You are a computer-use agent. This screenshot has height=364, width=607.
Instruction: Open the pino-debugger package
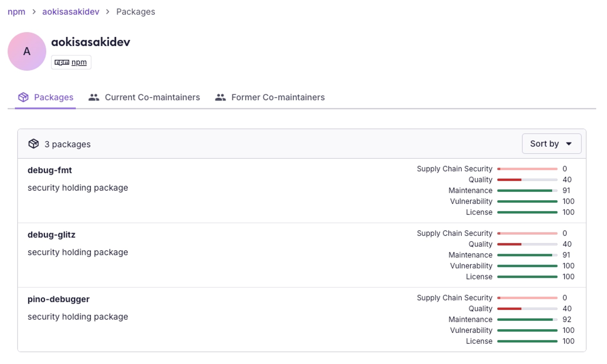58,299
